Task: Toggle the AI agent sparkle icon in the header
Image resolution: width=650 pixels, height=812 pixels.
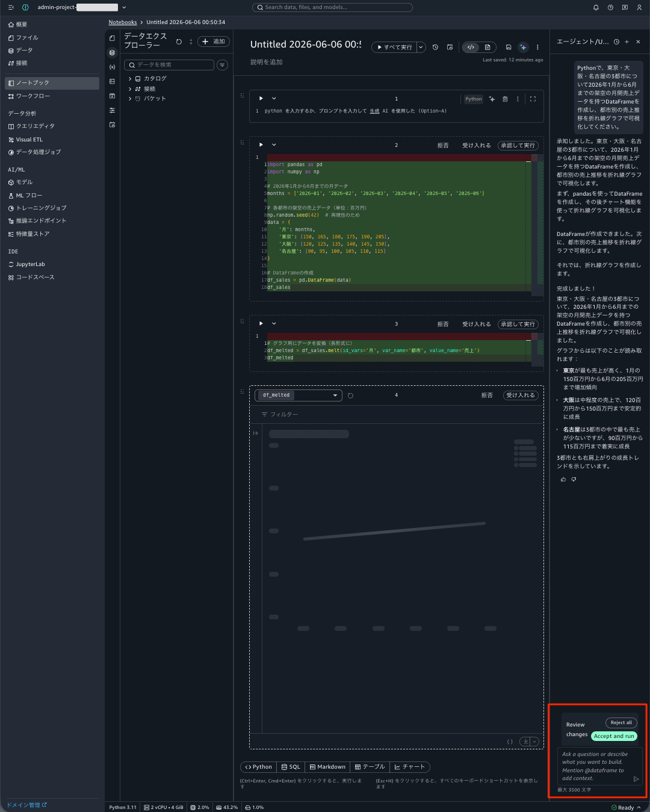Action: pyautogui.click(x=523, y=47)
